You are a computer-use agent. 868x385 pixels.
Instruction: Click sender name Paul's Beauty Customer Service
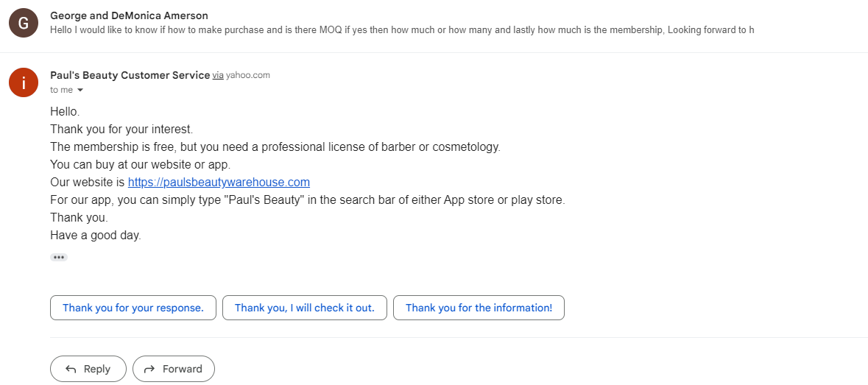(x=130, y=75)
